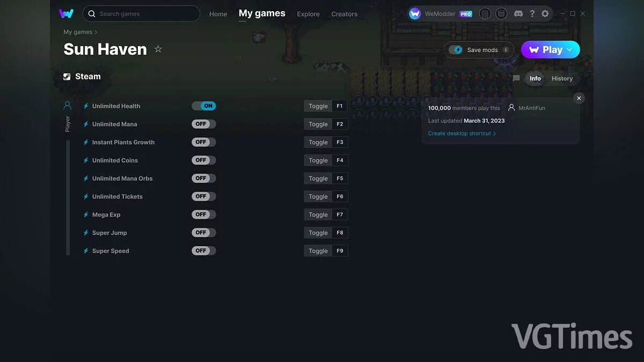Open the comments chat bubble icon
The height and width of the screenshot is (362, 644).
[x=516, y=78]
